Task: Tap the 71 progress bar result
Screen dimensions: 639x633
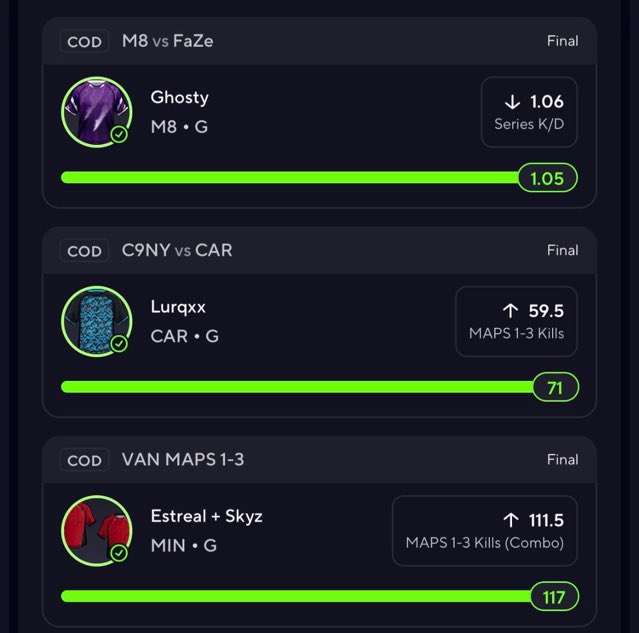Action: coord(555,388)
